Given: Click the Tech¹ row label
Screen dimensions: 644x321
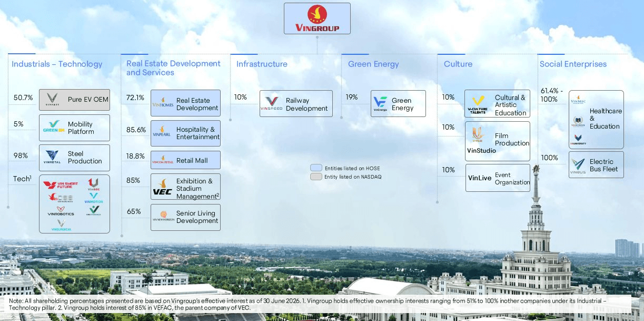Looking at the screenshot, I should tap(22, 179).
